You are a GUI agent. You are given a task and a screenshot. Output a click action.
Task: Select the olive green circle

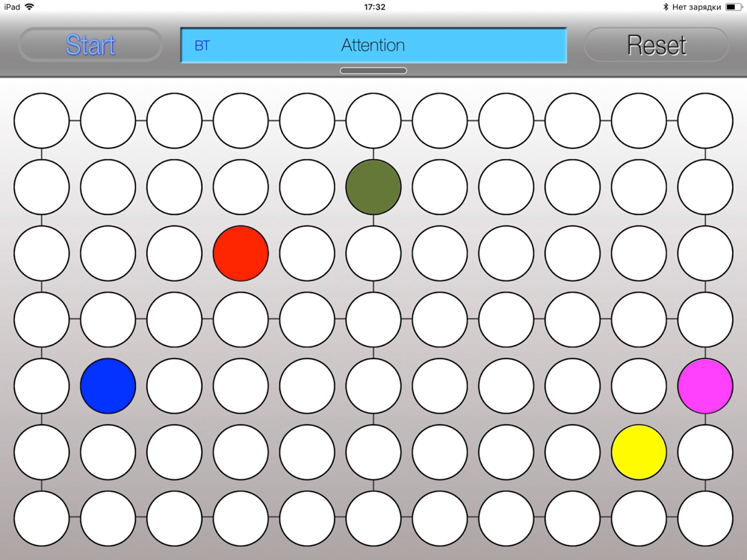373,187
